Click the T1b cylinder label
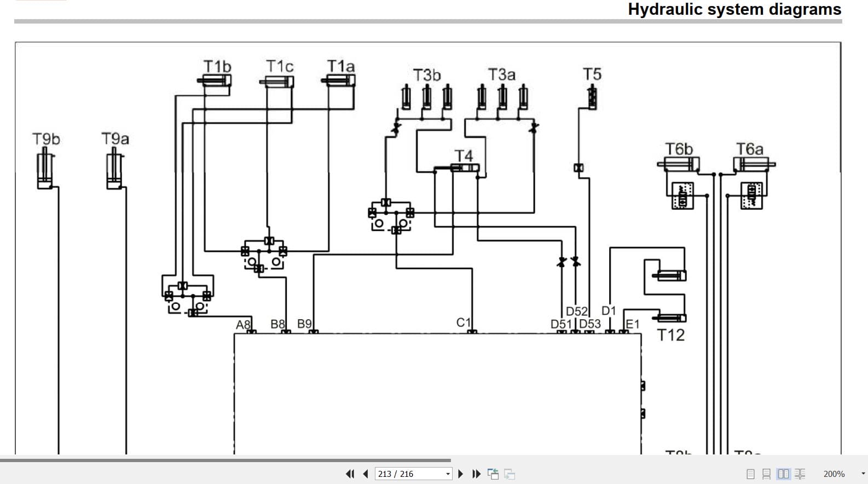This screenshot has width=868, height=484. [x=217, y=66]
